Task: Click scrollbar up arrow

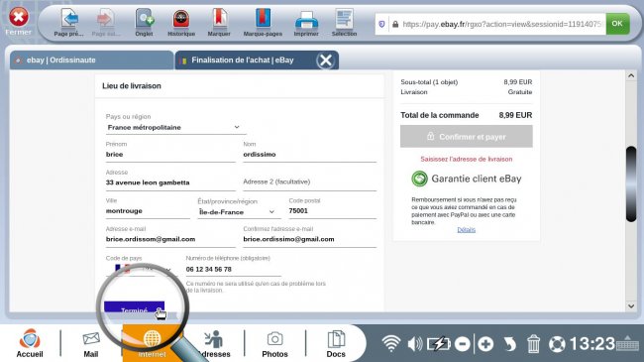Action: coord(631,75)
